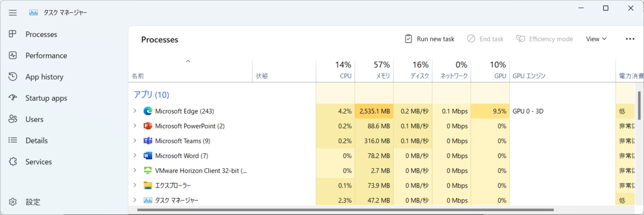Image resolution: width=644 pixels, height=215 pixels.
Task: Click Teams memory value 316.0 MB
Action: [375, 141]
